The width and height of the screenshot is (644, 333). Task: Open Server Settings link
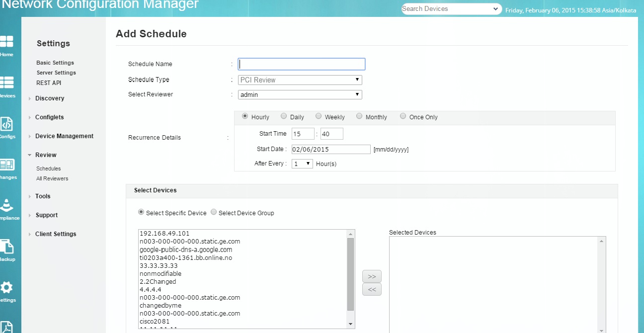click(56, 73)
